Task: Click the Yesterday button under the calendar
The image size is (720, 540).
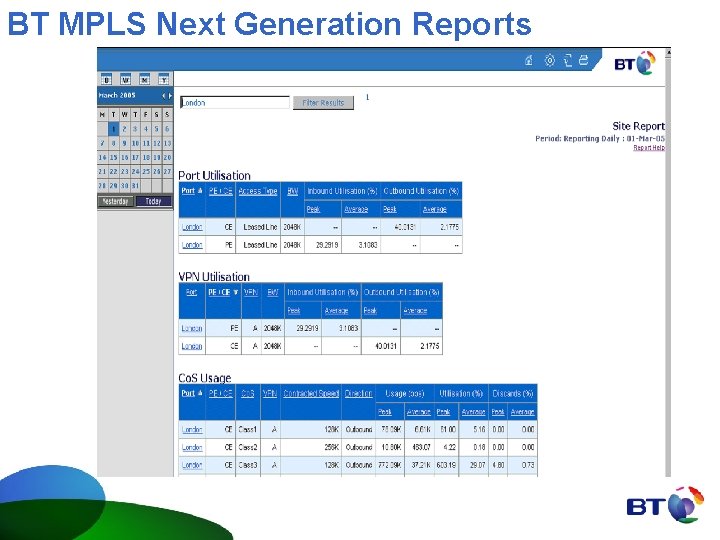Action: coord(116,201)
